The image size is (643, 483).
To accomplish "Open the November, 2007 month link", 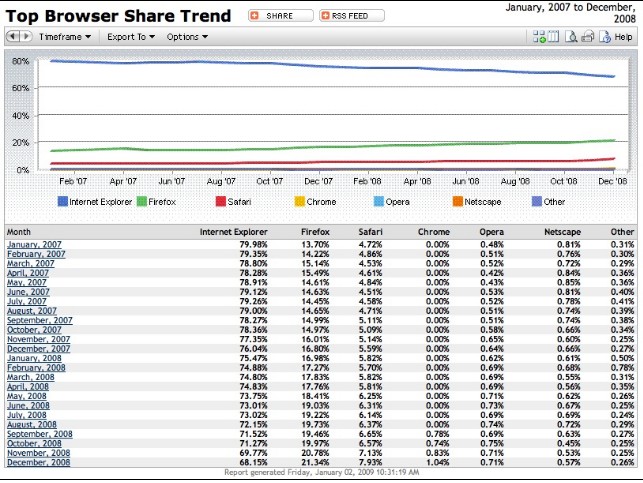I will click(x=39, y=339).
